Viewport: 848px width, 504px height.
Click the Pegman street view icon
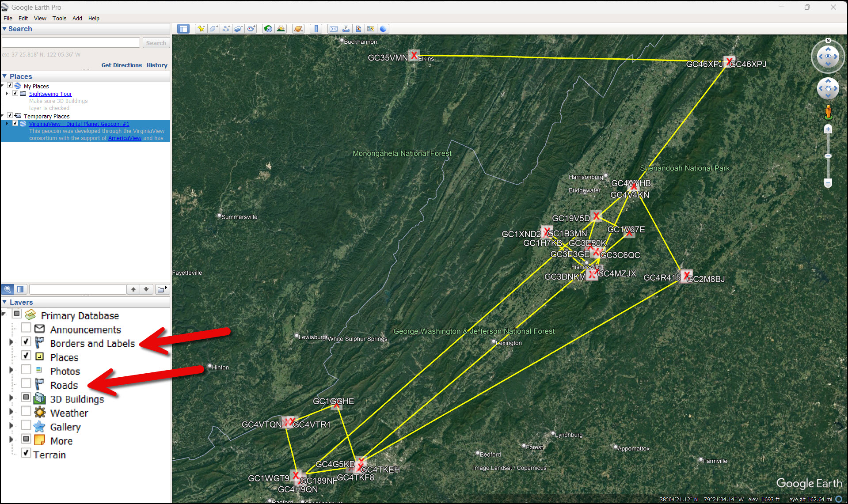828,112
